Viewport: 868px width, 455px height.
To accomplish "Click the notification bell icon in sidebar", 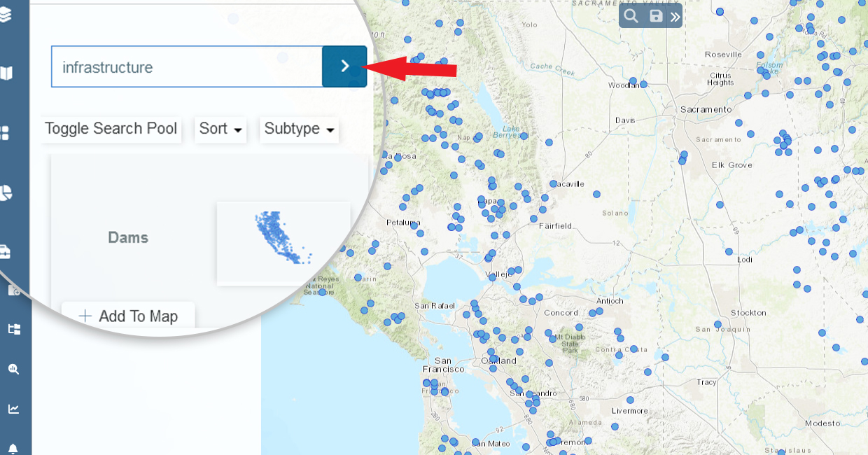I will pos(14,448).
